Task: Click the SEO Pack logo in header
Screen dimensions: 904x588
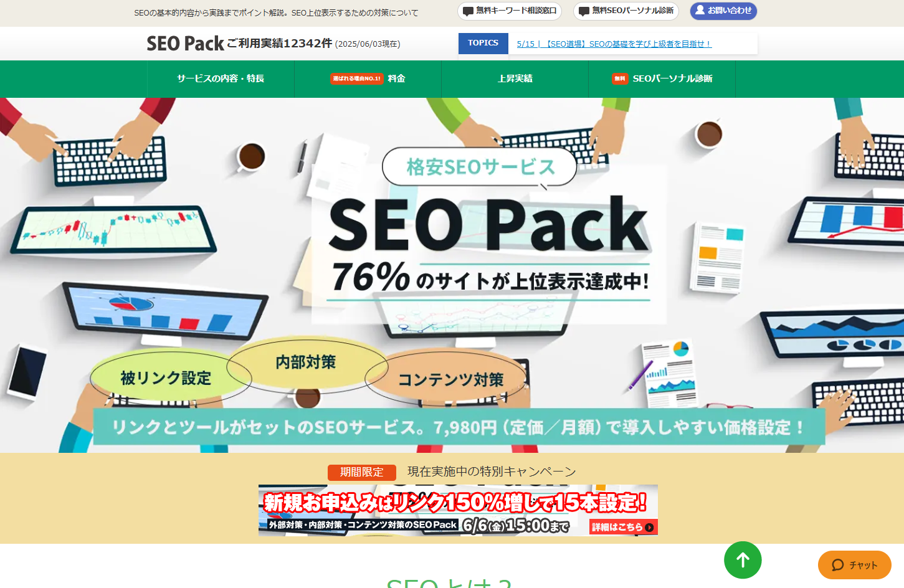Action: (185, 43)
